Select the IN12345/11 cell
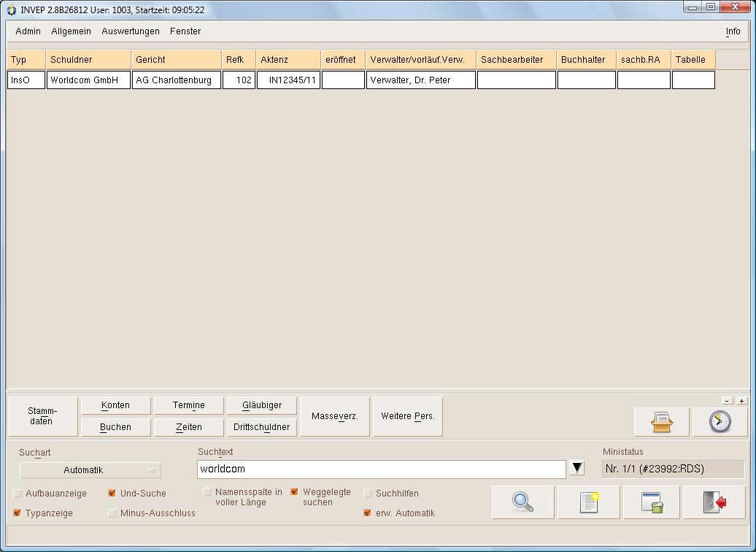Image resolution: width=756 pixels, height=552 pixels. pyautogui.click(x=288, y=80)
